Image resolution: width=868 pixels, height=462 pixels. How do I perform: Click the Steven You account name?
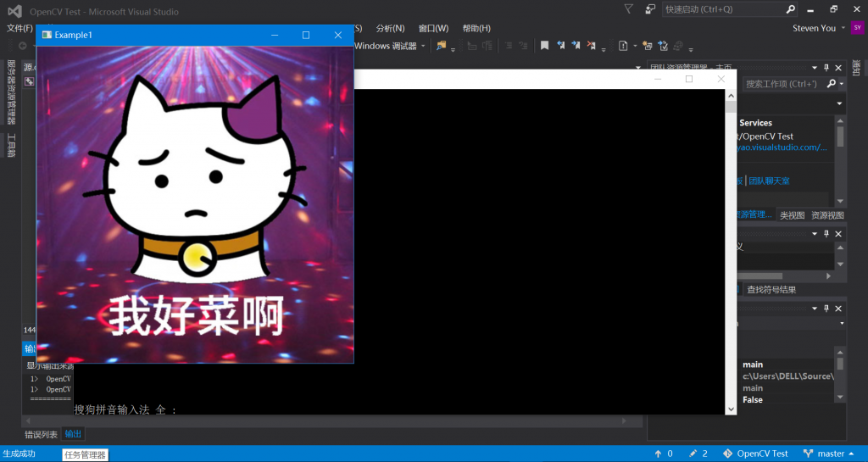pyautogui.click(x=814, y=28)
